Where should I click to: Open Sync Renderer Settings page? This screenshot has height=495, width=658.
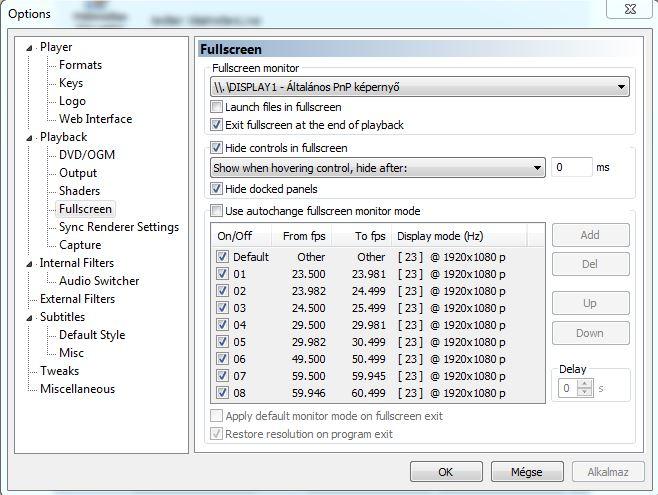[119, 227]
